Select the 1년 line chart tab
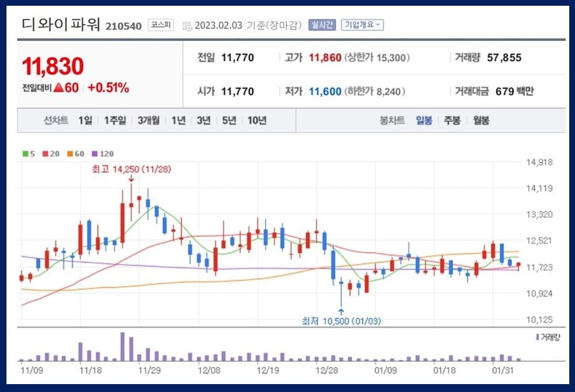575x392 pixels. [x=179, y=120]
